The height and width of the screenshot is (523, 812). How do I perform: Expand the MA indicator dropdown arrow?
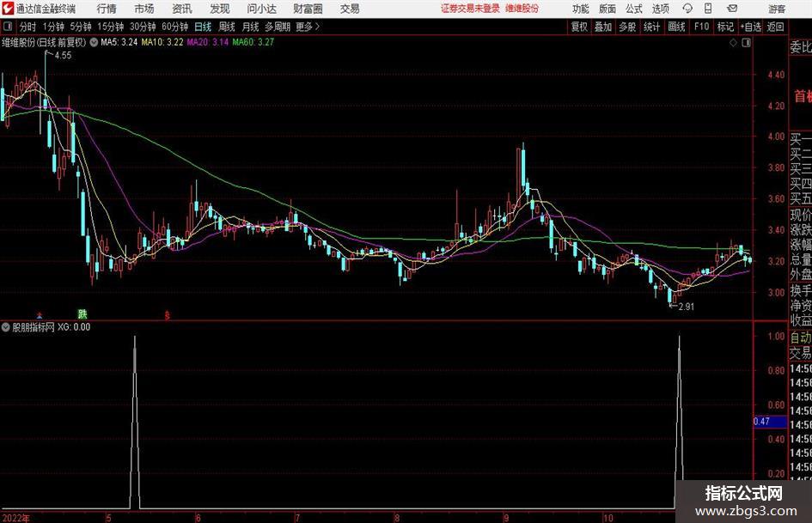[x=94, y=42]
